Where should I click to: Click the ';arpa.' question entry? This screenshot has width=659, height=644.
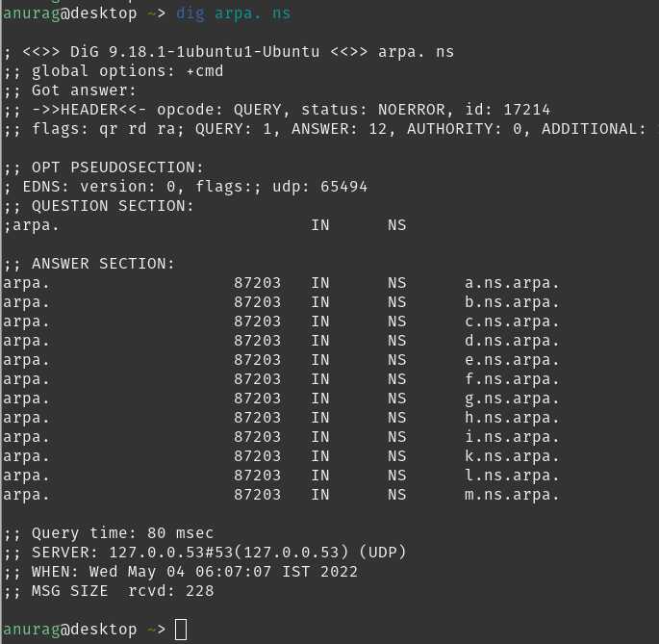coord(31,225)
